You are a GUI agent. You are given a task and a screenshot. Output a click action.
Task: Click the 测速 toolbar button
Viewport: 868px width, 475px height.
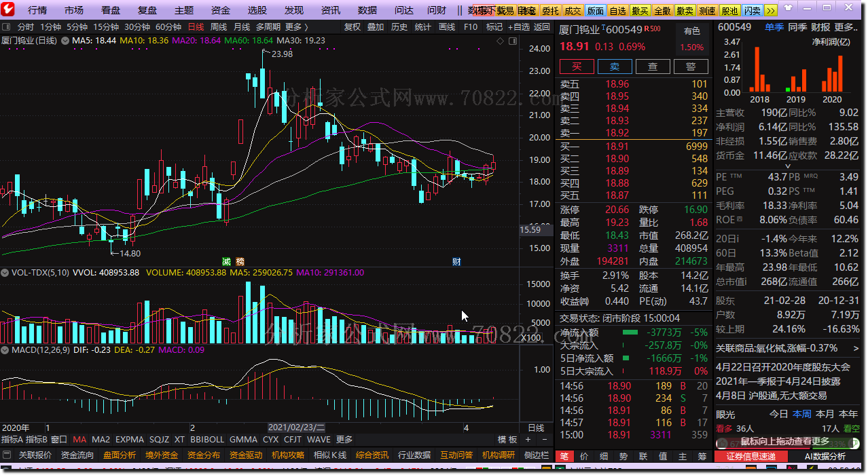point(707,11)
